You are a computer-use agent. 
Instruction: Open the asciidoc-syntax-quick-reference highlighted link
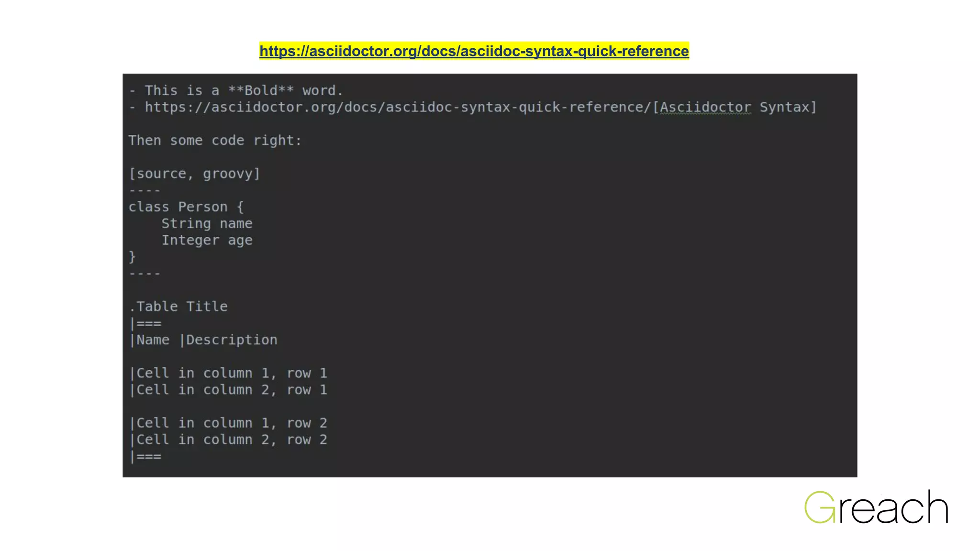474,51
